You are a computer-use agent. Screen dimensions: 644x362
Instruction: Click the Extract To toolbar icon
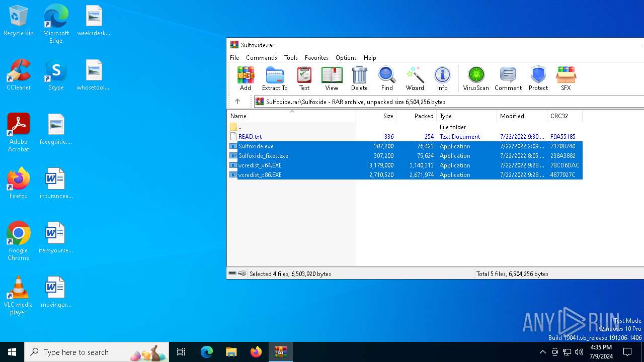point(275,78)
